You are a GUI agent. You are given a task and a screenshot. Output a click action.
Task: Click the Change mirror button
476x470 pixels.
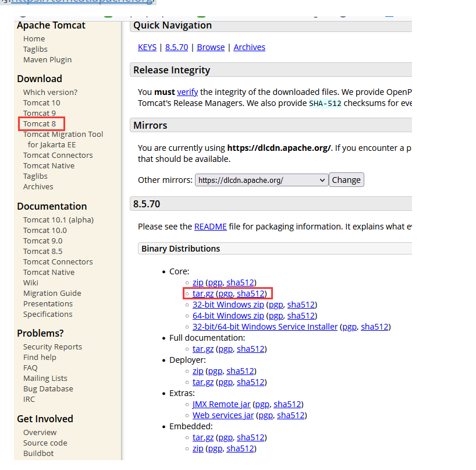tap(346, 180)
